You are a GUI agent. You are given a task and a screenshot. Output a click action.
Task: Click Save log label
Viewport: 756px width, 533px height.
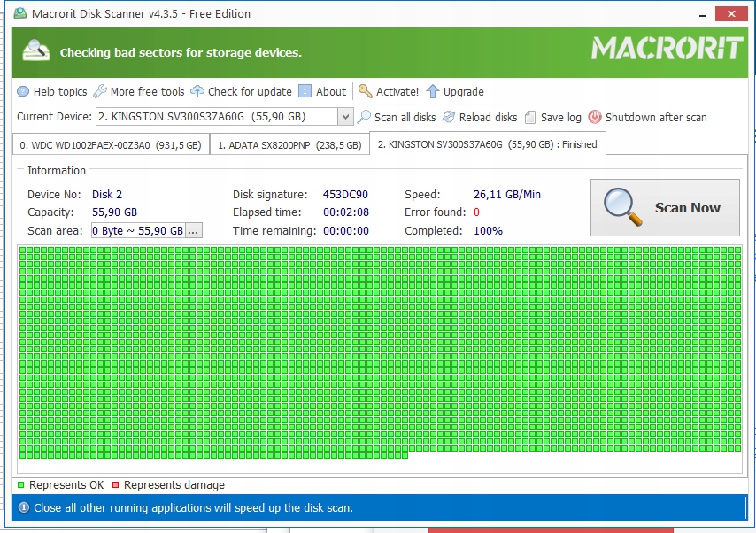[x=560, y=117]
